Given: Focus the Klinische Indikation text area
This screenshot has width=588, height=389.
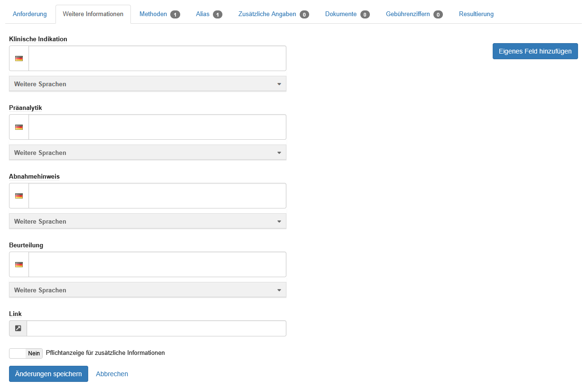Looking at the screenshot, I should 157,58.
